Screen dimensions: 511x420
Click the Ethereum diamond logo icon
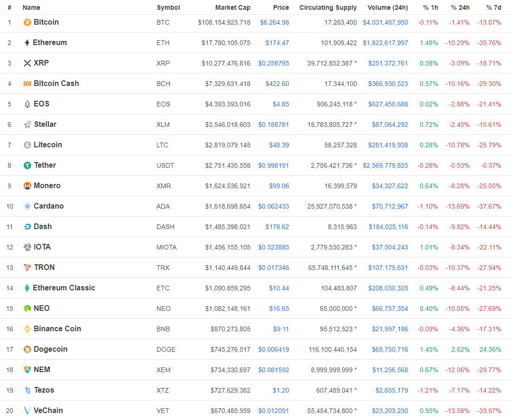pos(27,43)
